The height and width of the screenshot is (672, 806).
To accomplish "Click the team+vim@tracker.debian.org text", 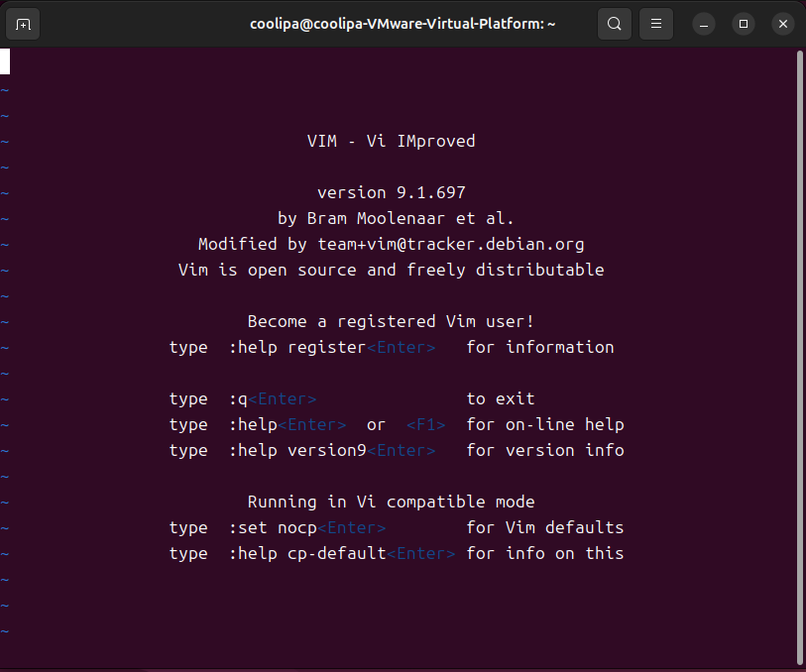I will (451, 245).
